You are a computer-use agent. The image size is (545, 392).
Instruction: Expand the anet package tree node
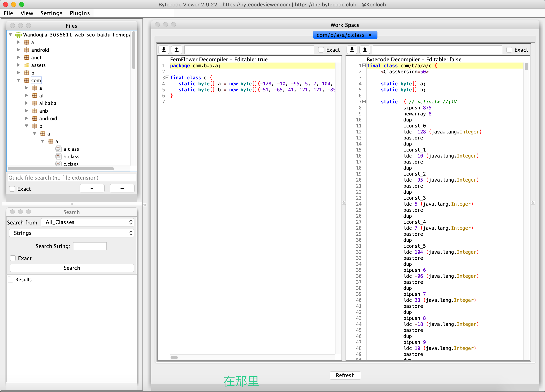coord(18,57)
